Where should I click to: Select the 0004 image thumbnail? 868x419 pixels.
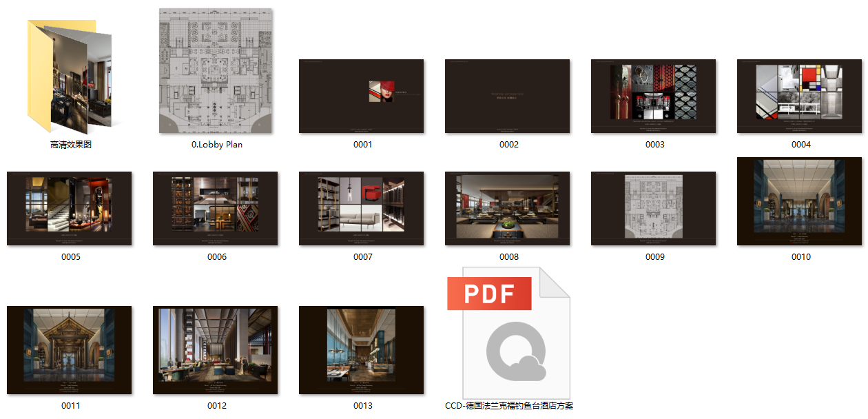(x=800, y=96)
